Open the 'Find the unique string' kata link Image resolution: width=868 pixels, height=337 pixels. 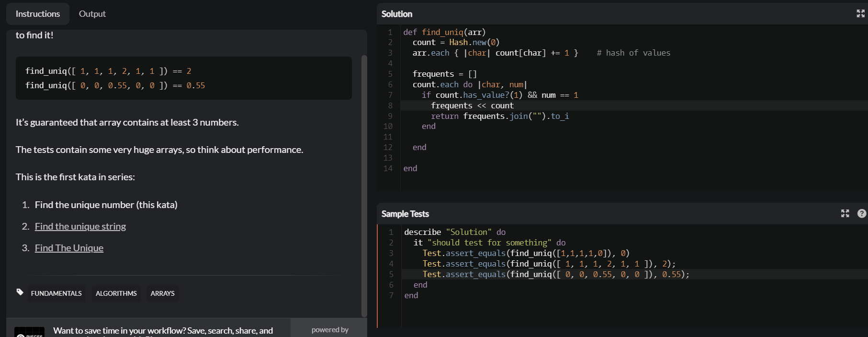click(x=80, y=226)
